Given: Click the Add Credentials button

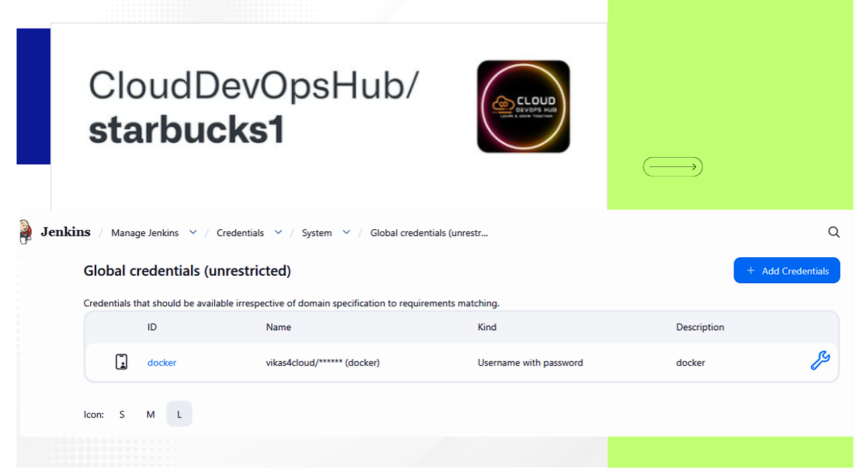Looking at the screenshot, I should 786,270.
